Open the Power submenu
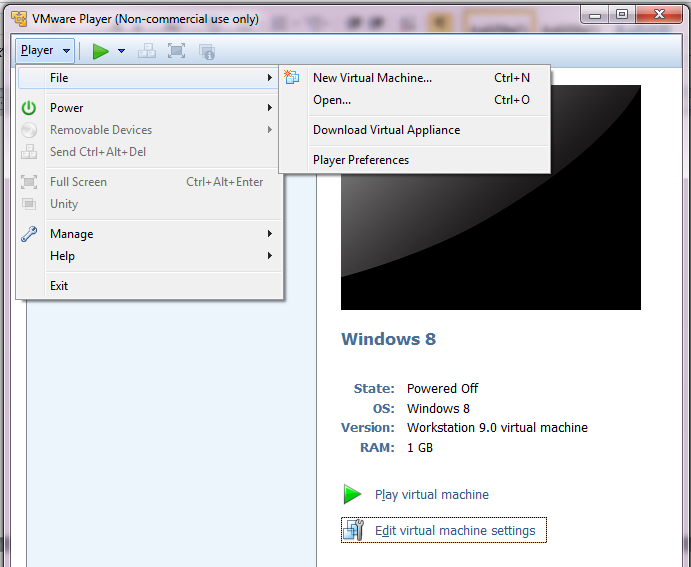Viewport: 691px width, 567px height. 149,108
